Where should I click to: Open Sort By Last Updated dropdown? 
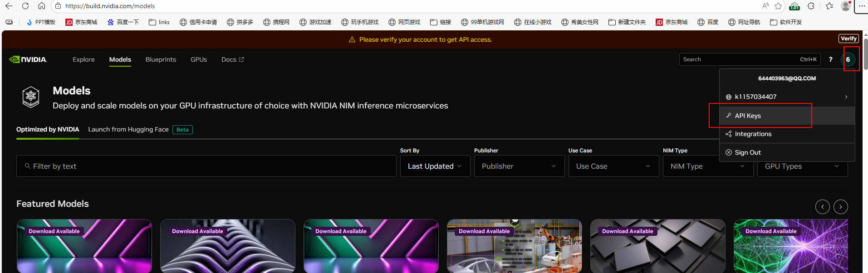tap(435, 166)
